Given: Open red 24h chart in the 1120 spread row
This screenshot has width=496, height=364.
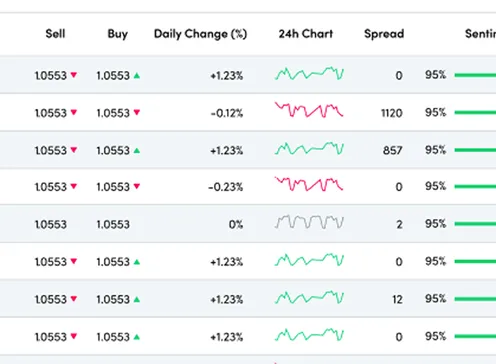Looking at the screenshot, I should point(309,110).
